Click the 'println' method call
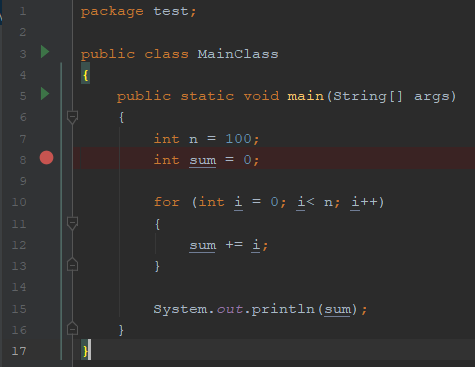The width and height of the screenshot is (475, 367). (283, 310)
